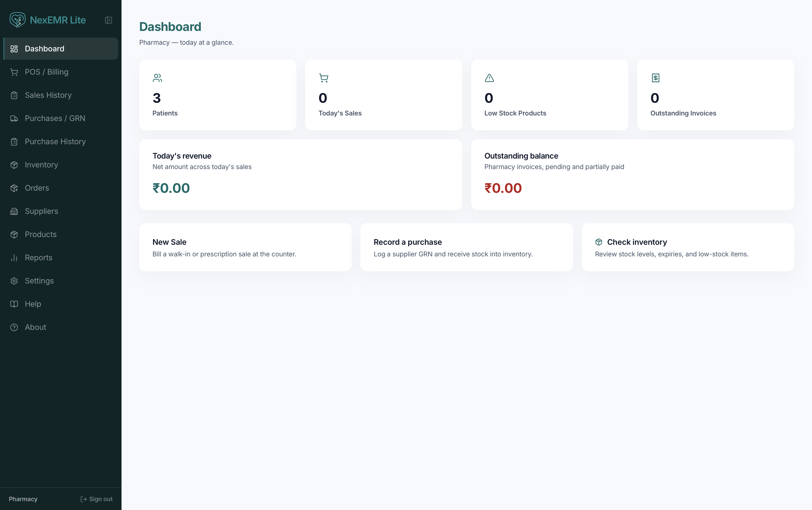
Task: Click the Today's revenue ₹0.00 amount
Action: (x=171, y=188)
